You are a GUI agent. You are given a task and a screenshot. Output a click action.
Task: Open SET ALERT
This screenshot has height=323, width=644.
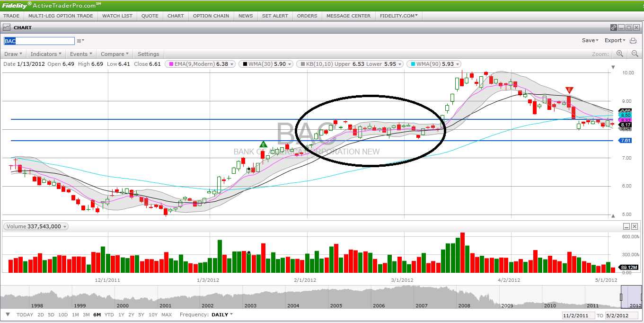click(275, 16)
